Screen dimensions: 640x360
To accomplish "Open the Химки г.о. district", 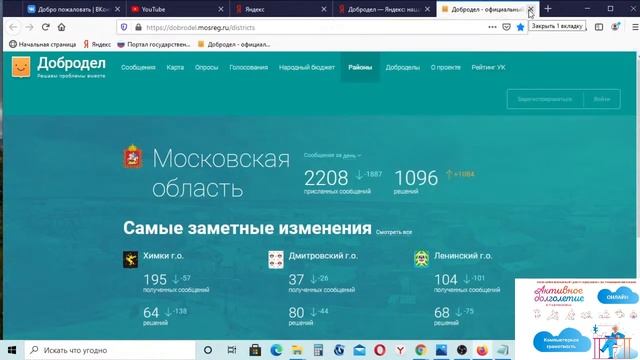I will [163, 256].
